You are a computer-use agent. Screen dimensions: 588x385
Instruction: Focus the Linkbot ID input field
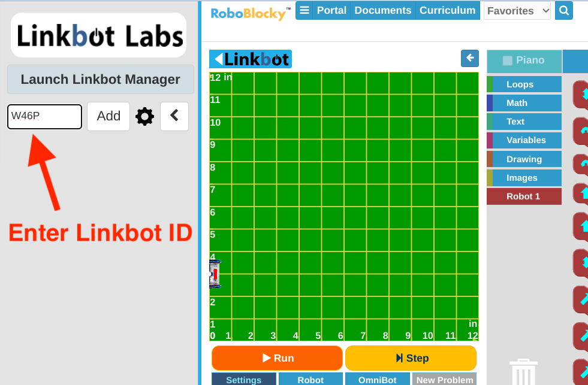coord(44,117)
